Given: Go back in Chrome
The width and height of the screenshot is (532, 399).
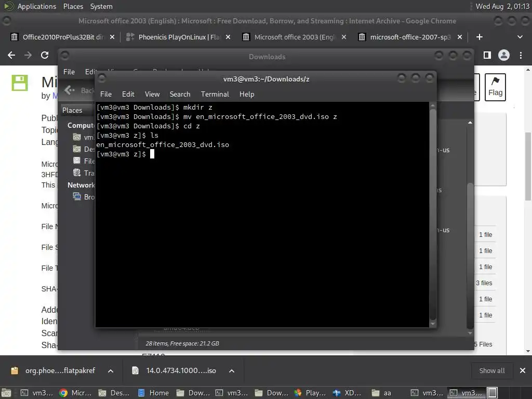Looking at the screenshot, I should [11, 55].
